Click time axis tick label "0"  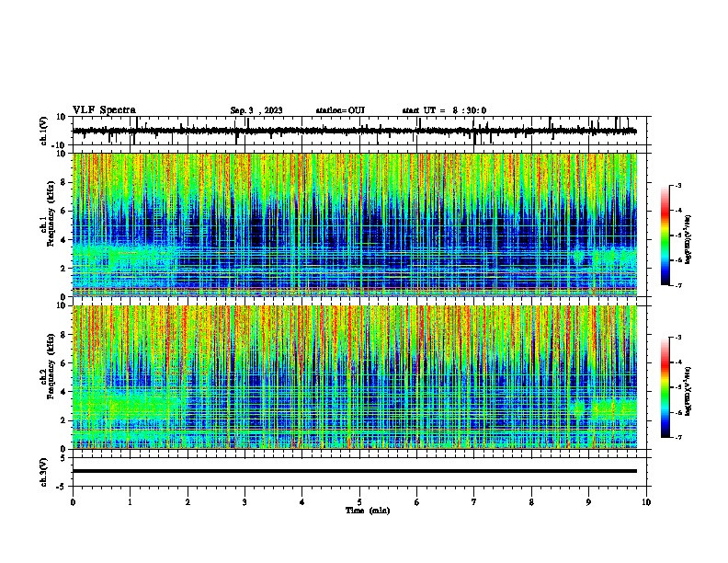tap(73, 502)
